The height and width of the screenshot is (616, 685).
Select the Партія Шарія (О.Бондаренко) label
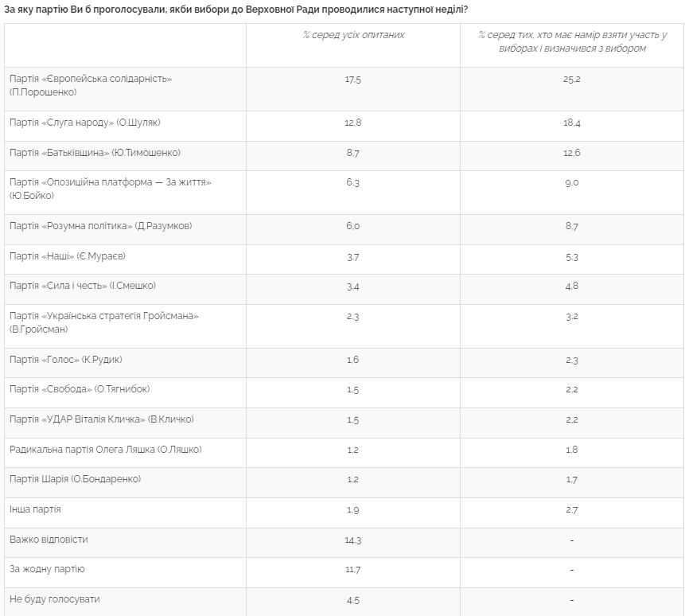(x=75, y=479)
